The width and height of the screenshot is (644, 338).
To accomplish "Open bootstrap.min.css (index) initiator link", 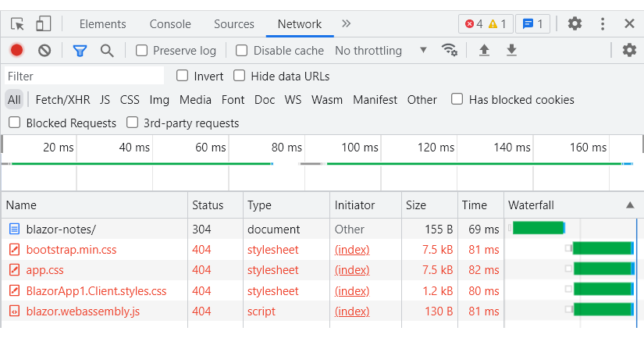I will 352,250.
